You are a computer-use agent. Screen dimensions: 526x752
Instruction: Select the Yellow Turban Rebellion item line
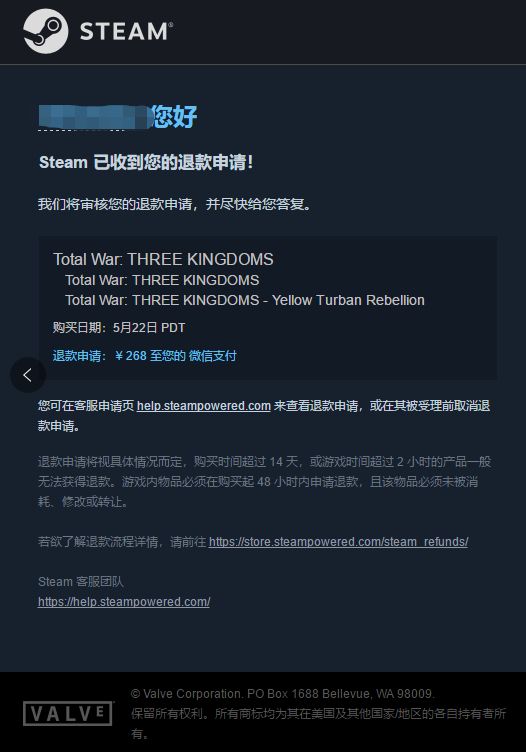245,300
